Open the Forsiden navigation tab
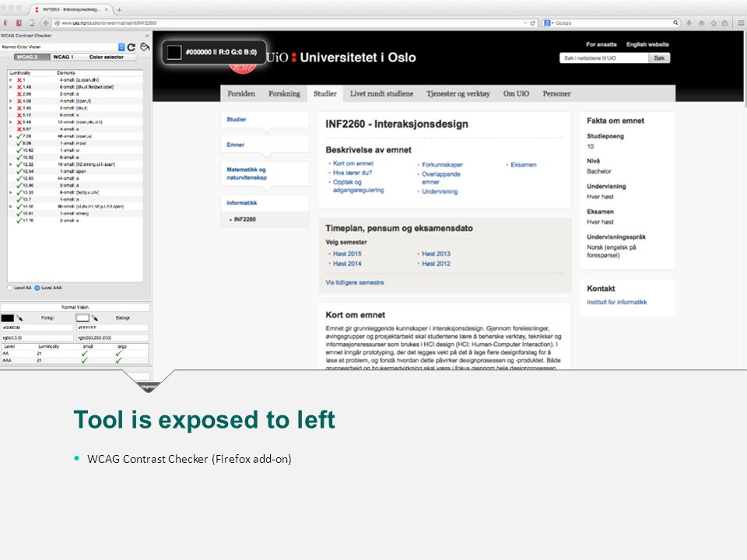Viewport: 747px width, 560px height. coord(241,94)
